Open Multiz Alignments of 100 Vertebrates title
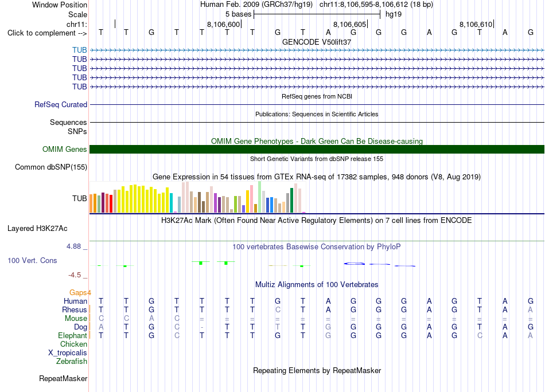 pos(317,285)
